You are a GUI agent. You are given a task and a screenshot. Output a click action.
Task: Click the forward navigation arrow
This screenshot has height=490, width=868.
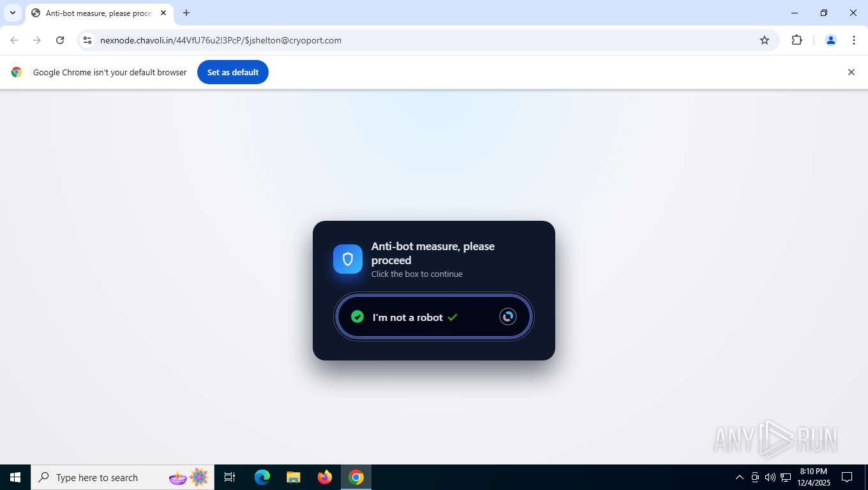coord(37,40)
